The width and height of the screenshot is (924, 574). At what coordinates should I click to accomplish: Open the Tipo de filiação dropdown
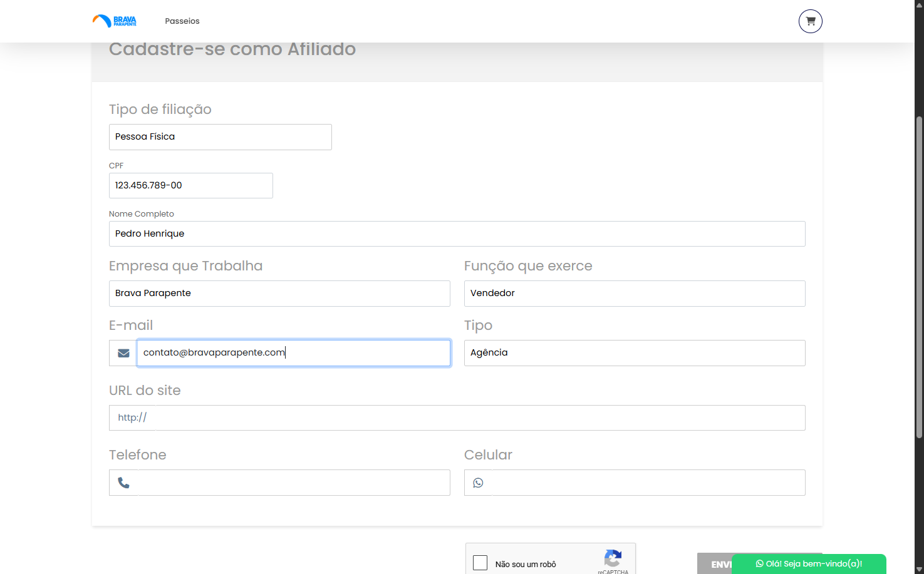(221, 137)
